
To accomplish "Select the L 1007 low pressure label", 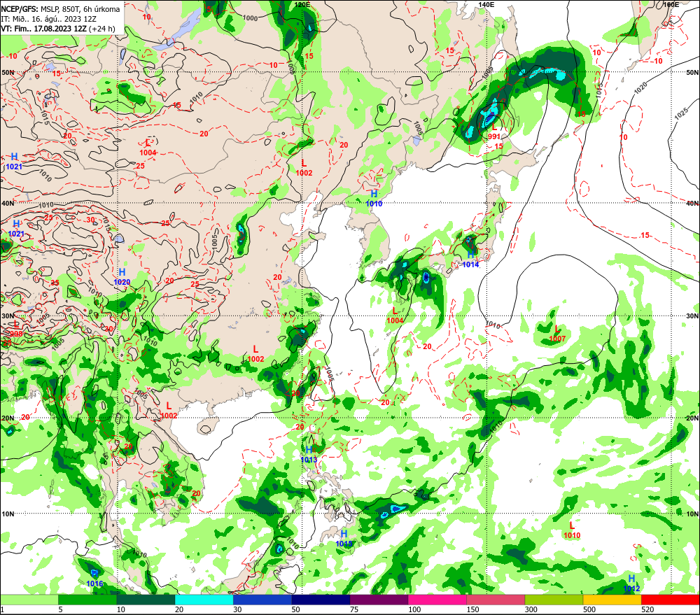I will (557, 334).
